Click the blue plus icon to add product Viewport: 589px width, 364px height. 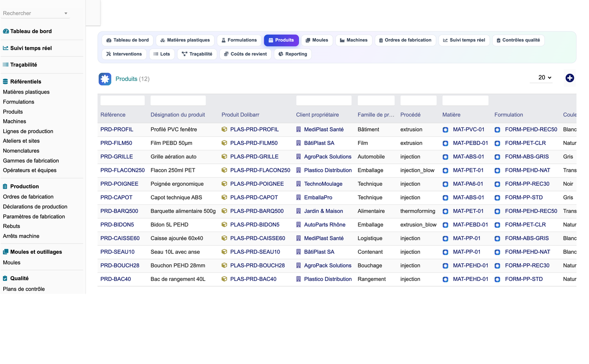(x=569, y=78)
